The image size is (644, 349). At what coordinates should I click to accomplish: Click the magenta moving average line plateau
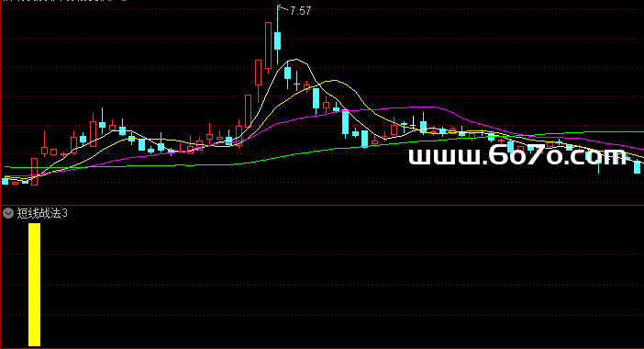[411, 107]
